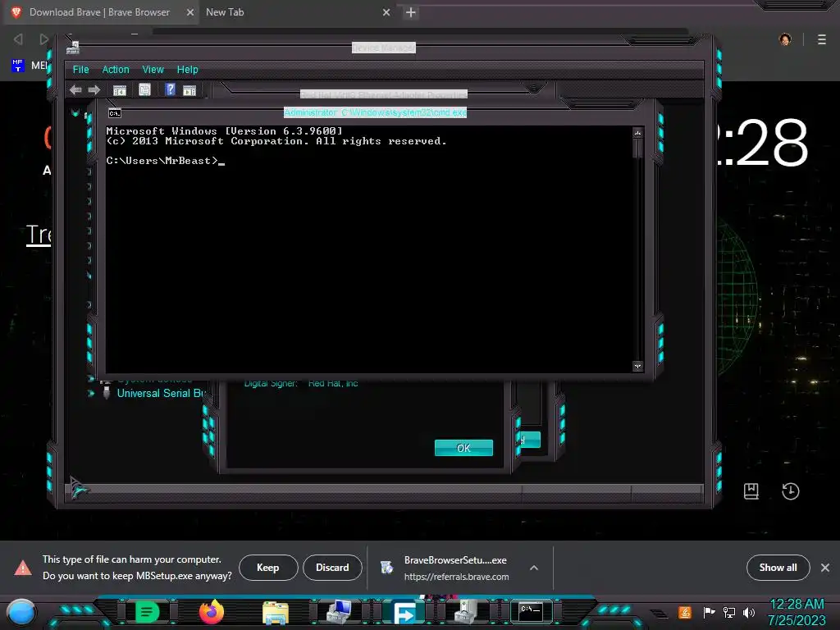Show hidden tray icons arrow
Screen dimensions: 840x630
click(660, 614)
